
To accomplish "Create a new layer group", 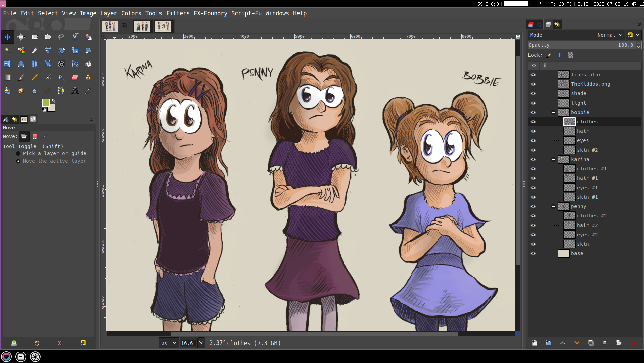I will 548,343.
